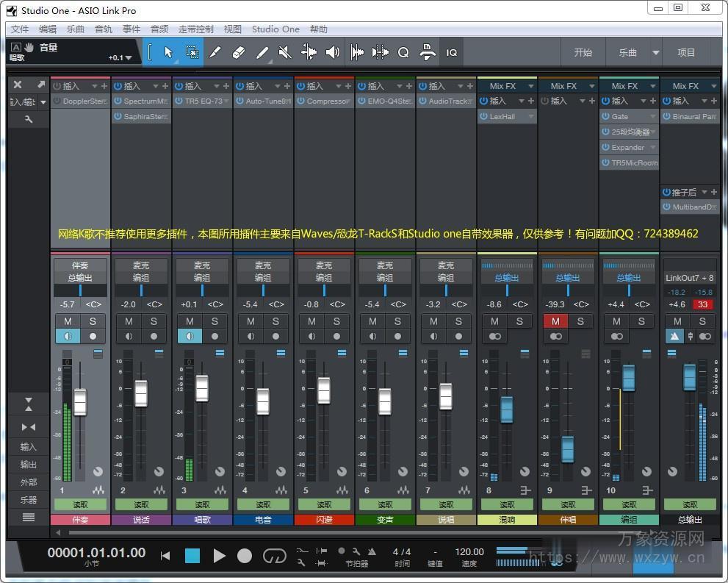Screen dimensions: 728x583
Task: Open the 走带控制 menu
Action: (x=196, y=29)
